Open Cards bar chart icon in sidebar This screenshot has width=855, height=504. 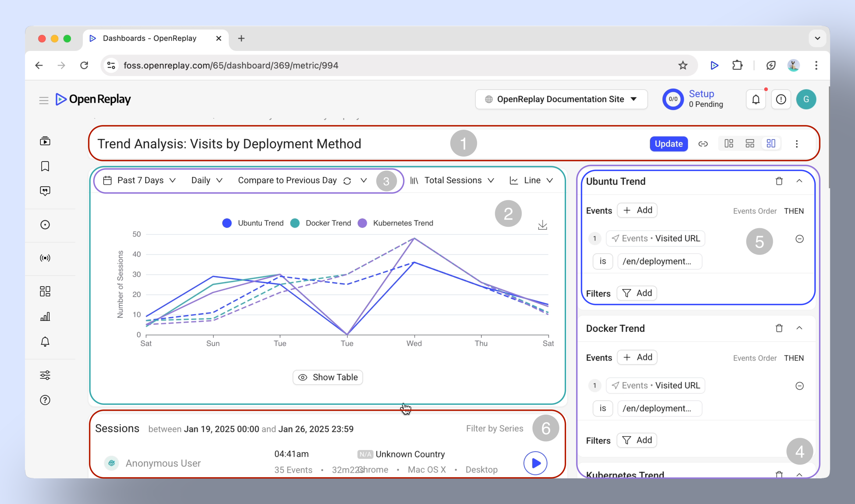pos(45,317)
